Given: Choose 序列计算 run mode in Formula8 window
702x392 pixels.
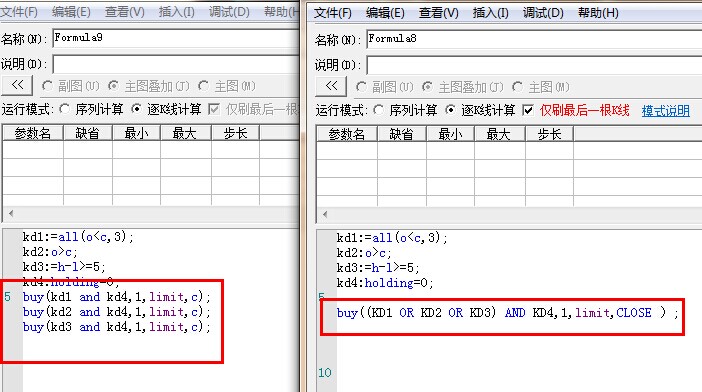Looking at the screenshot, I should pyautogui.click(x=379, y=110).
